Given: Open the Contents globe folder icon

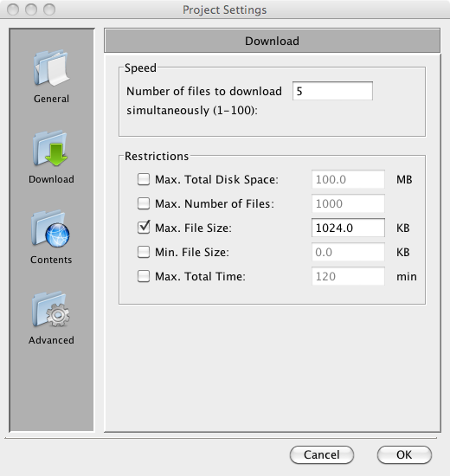Looking at the screenshot, I should point(51,228).
